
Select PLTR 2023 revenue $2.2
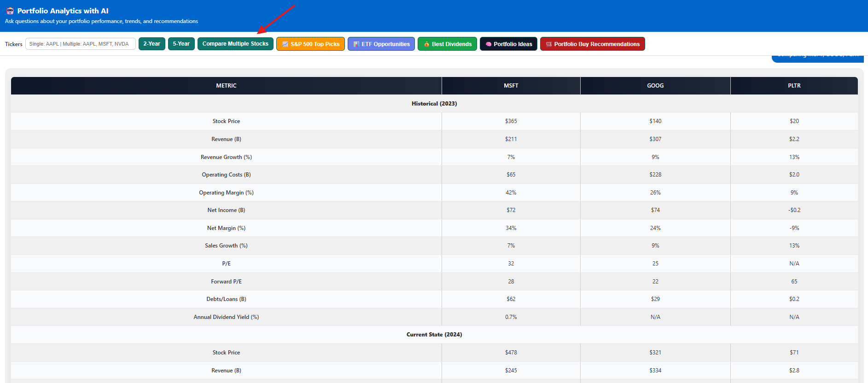pyautogui.click(x=794, y=139)
